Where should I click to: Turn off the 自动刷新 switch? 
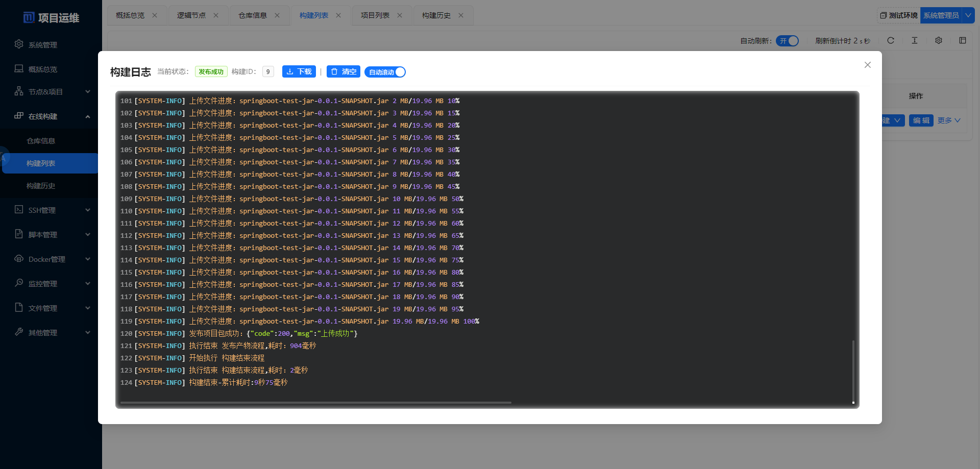click(x=788, y=41)
